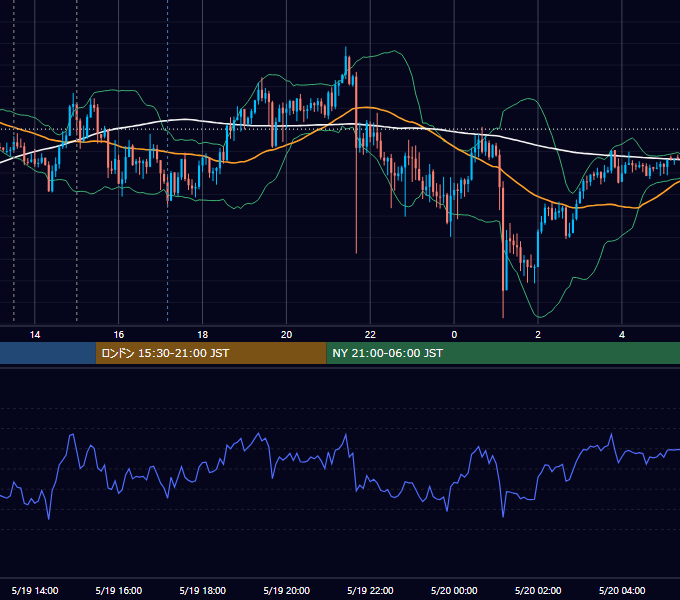Click the 5/20 02:00 label on indicator axis
This screenshot has width=680, height=600.
538,590
